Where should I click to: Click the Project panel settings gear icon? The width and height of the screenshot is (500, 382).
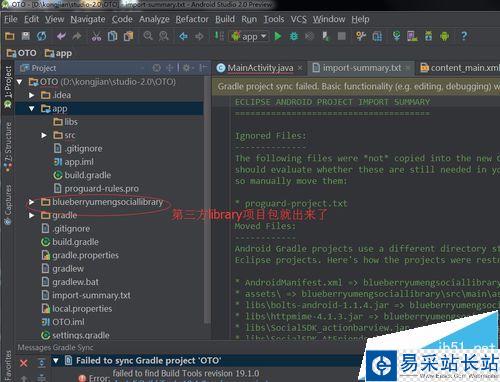click(x=186, y=68)
